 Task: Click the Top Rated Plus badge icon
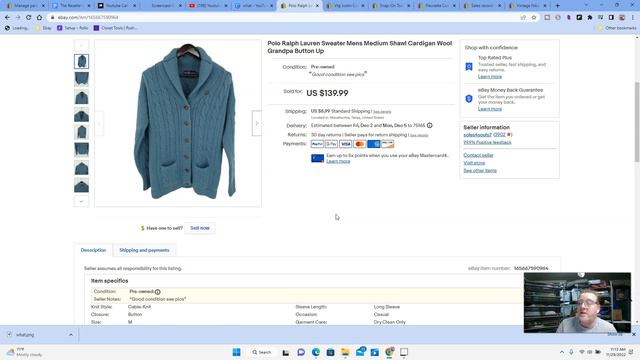[469, 67]
